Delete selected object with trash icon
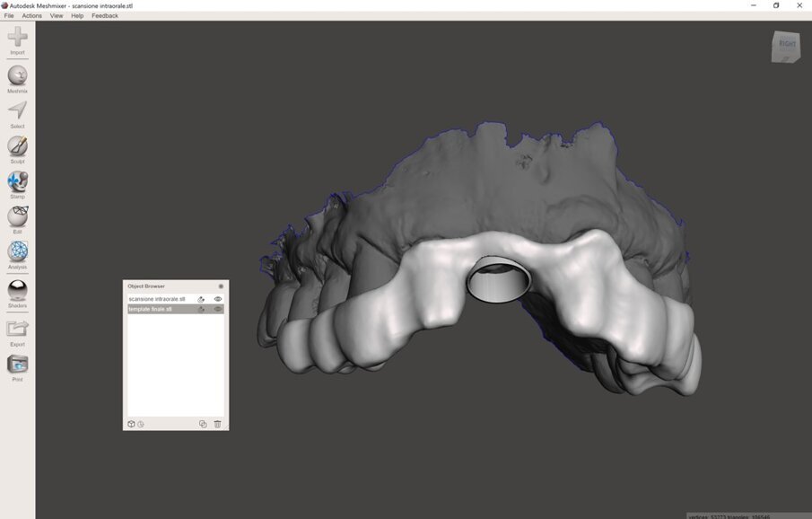 pos(217,424)
